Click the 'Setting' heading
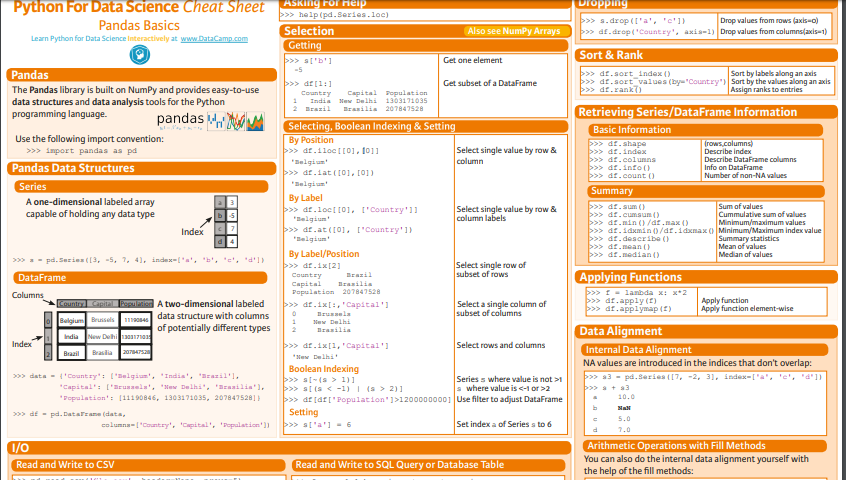846x480 pixels. (x=303, y=413)
